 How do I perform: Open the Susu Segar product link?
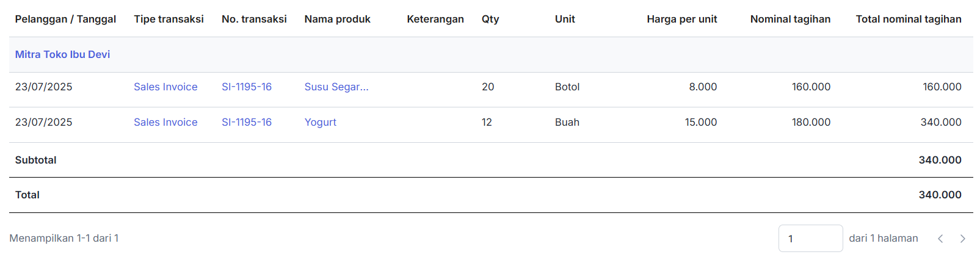pyautogui.click(x=336, y=87)
